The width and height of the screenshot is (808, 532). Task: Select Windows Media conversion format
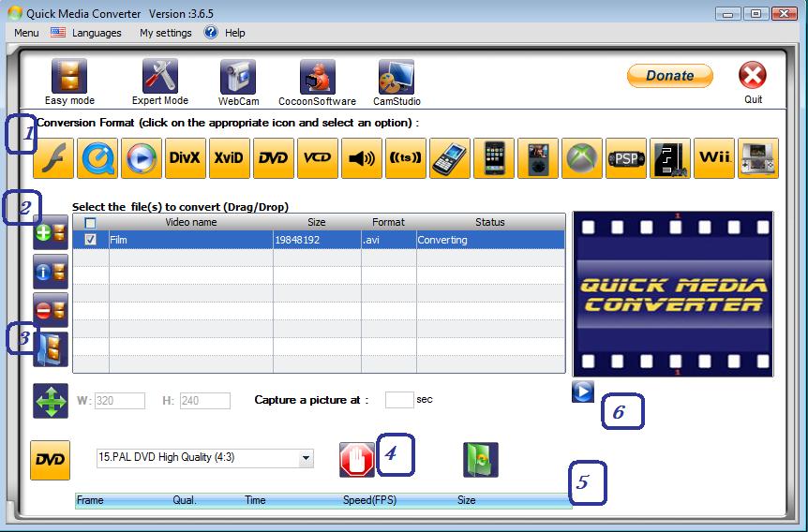click(142, 158)
